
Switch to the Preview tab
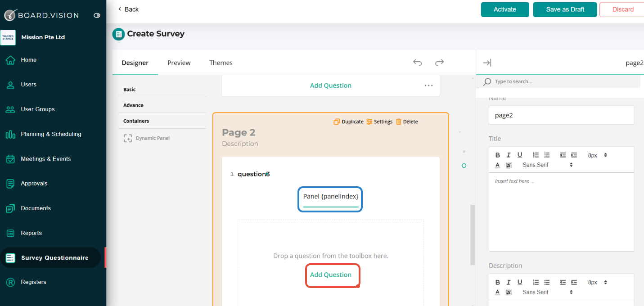pyautogui.click(x=179, y=63)
